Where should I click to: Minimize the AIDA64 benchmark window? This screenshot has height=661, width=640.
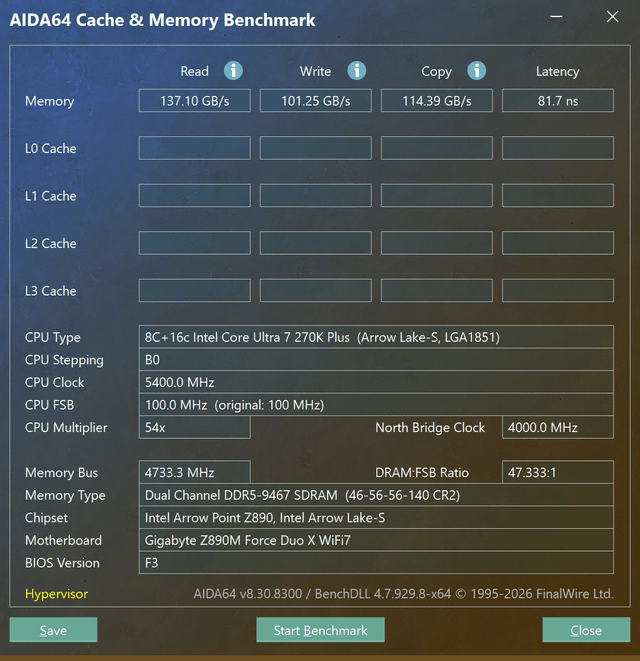(x=556, y=16)
